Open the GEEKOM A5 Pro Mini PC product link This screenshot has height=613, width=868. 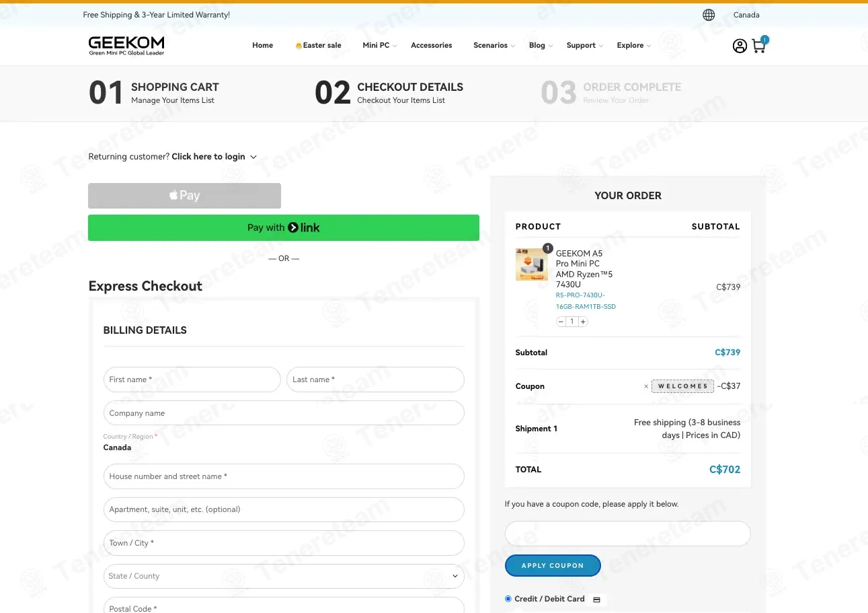[x=584, y=269]
